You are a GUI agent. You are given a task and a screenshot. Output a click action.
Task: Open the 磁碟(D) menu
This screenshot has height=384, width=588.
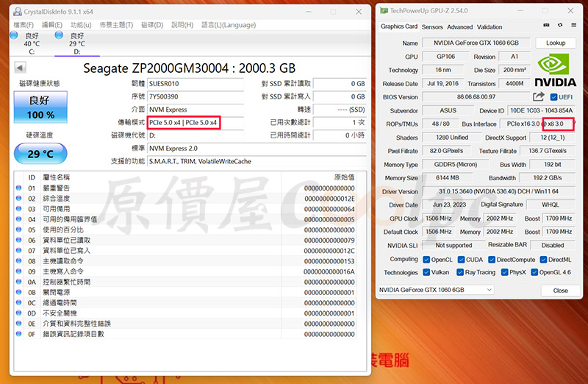coord(152,25)
